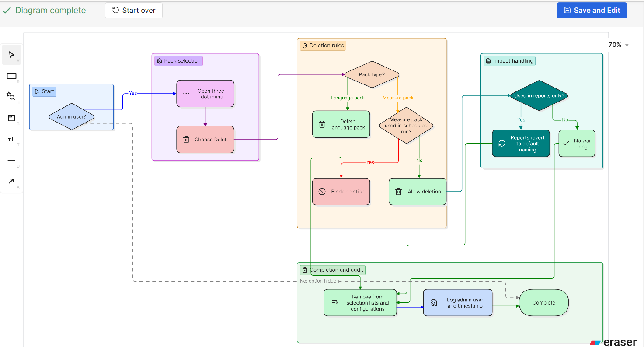Click the No: option hidden edge label
This screenshot has height=347, width=644.
319,281
